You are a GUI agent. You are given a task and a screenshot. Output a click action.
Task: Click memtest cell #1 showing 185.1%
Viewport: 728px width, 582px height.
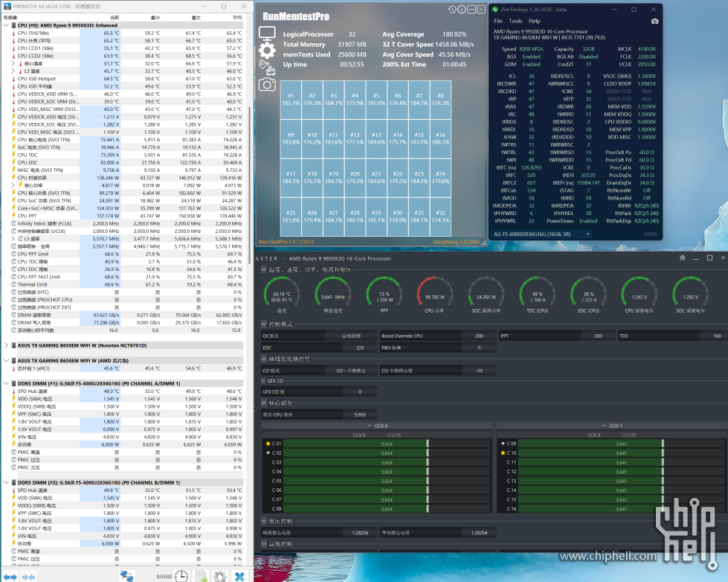tap(291, 100)
